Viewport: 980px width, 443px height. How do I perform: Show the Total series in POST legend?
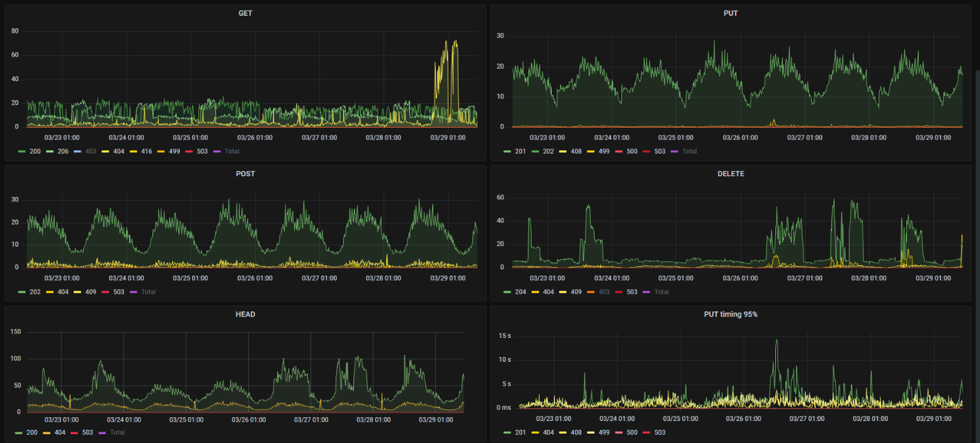pyautogui.click(x=149, y=291)
